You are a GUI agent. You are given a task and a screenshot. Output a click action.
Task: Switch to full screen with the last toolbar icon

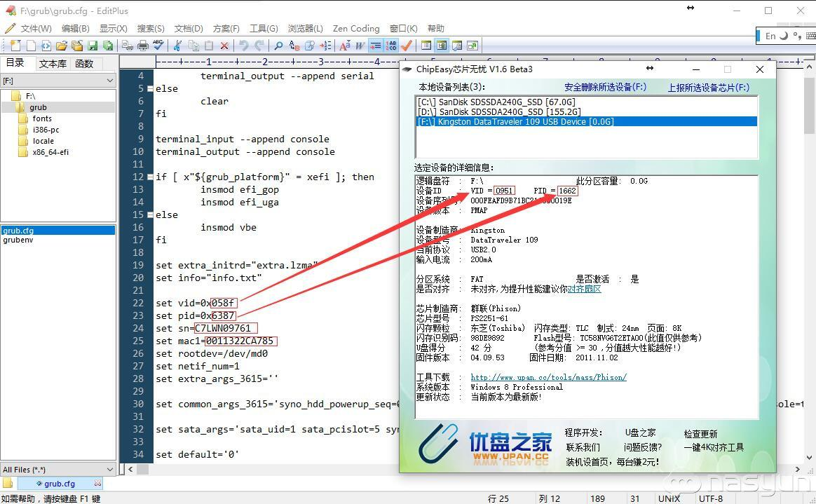(x=472, y=46)
